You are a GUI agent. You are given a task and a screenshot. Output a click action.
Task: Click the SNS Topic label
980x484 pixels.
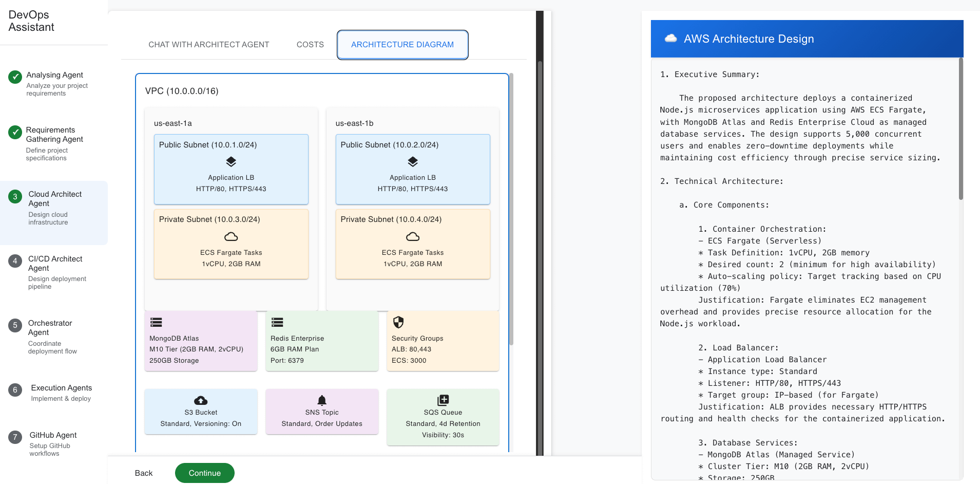[322, 413]
